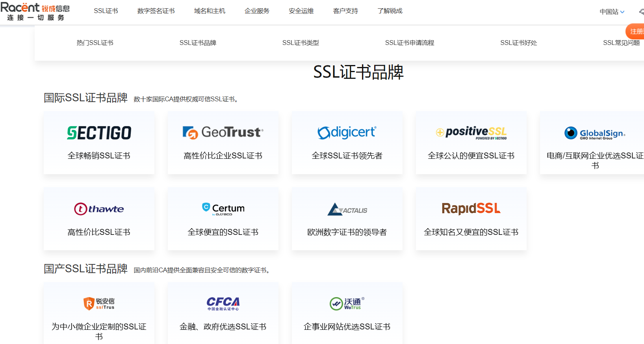Open the Thawte brand logo
644x344 pixels.
99,209
